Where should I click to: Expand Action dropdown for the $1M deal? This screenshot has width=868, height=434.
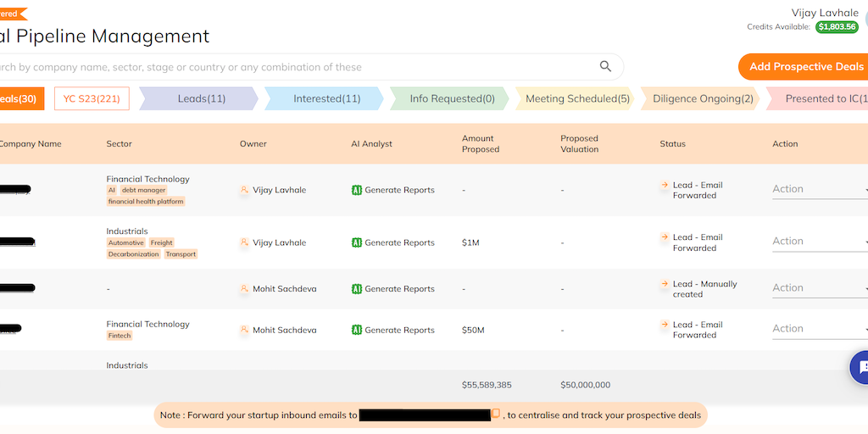[x=818, y=242]
